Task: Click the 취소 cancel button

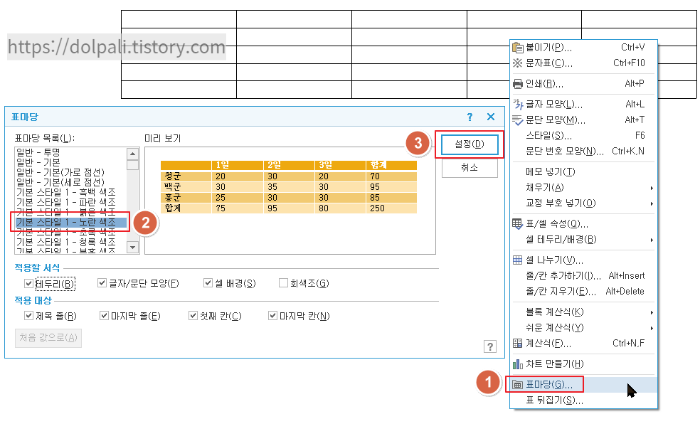Action: point(469,168)
